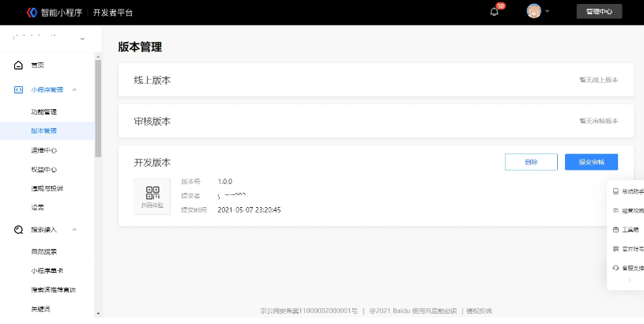Click the 搜索接入 magnifier icon
644x324 pixels.
pyautogui.click(x=18, y=229)
